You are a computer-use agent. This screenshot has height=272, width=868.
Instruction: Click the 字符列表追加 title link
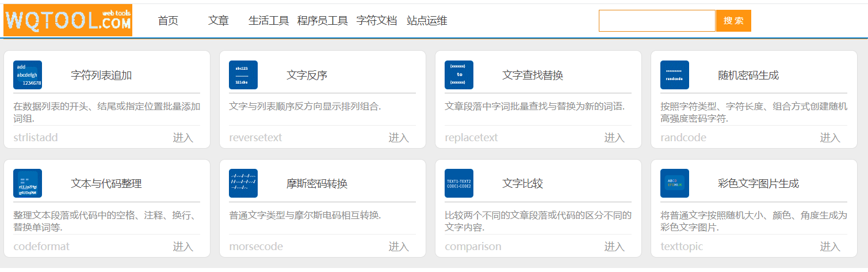tap(102, 75)
